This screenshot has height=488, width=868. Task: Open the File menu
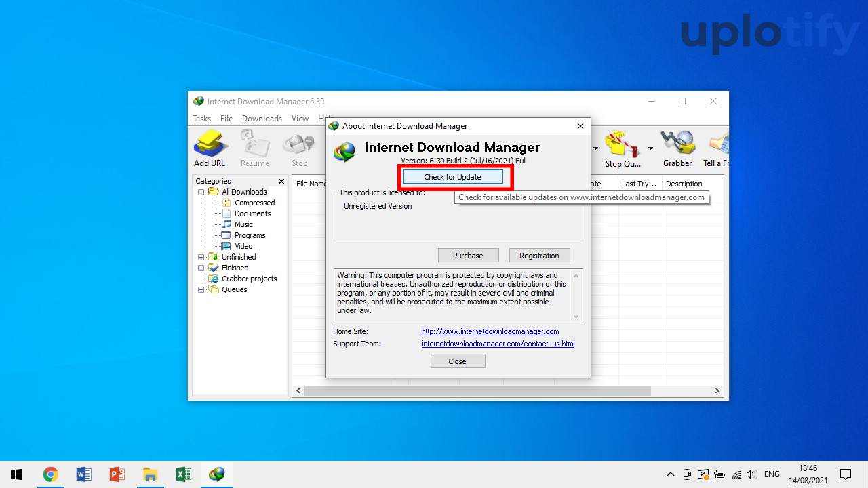pos(226,119)
